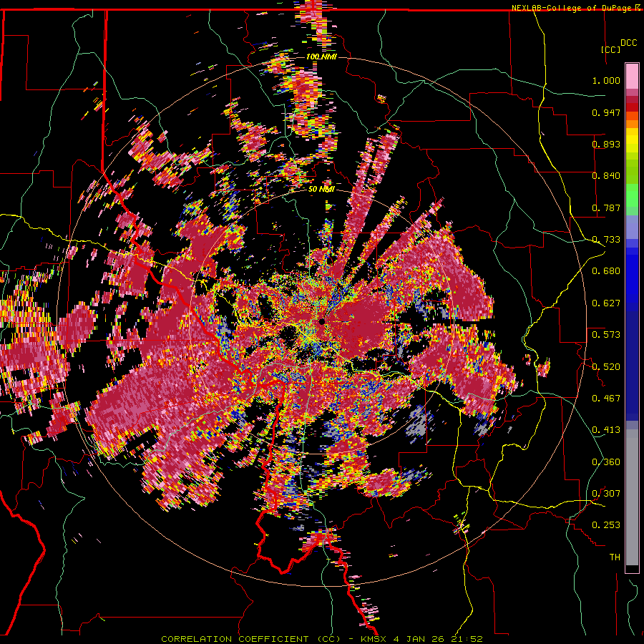Click the 50 NMI range ring label
The height and width of the screenshot is (644, 644).
pos(321,189)
